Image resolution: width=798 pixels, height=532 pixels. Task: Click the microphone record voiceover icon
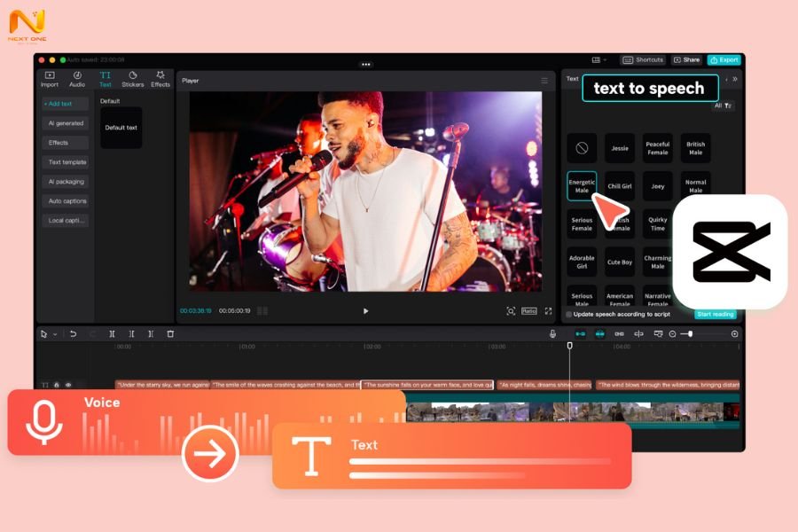[552, 334]
